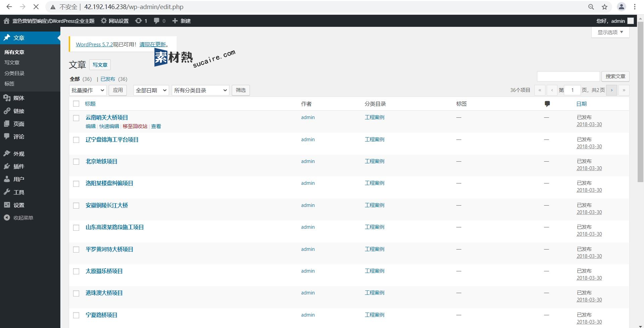Click the 请现在更新 link
Screen dimensions: 644x328
pos(153,44)
